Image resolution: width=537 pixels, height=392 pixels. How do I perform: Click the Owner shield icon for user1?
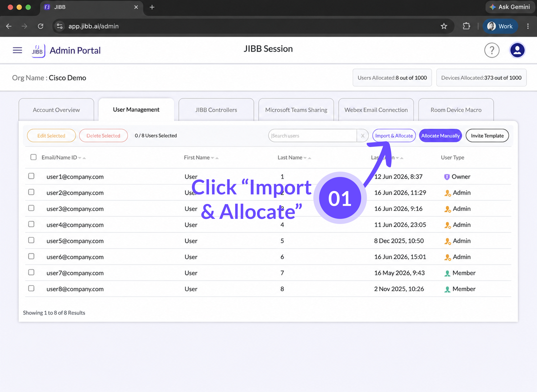click(x=447, y=177)
